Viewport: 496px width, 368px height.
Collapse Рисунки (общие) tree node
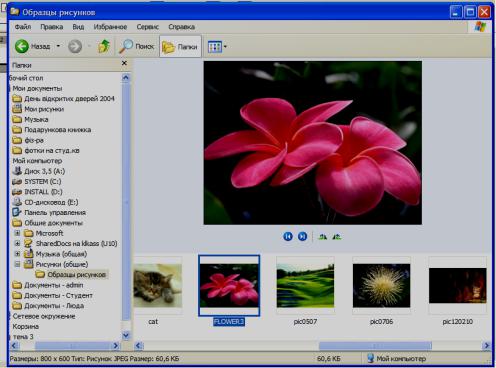click(x=17, y=264)
